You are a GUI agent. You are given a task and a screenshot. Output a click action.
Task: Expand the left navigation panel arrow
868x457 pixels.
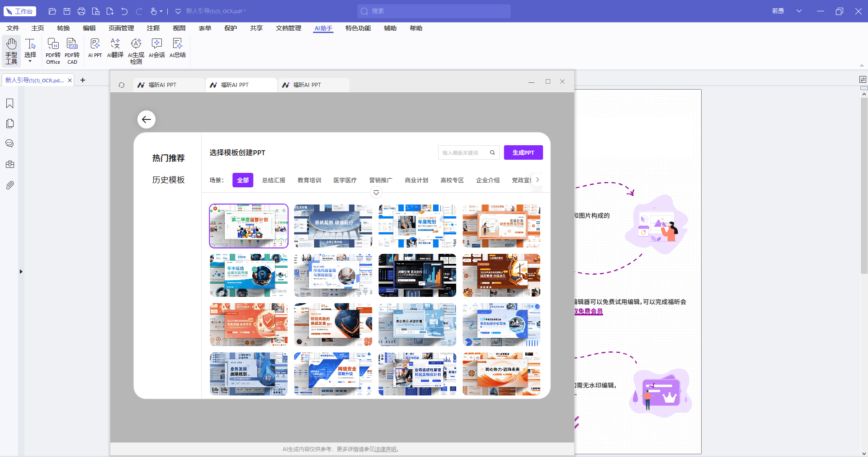[21, 271]
